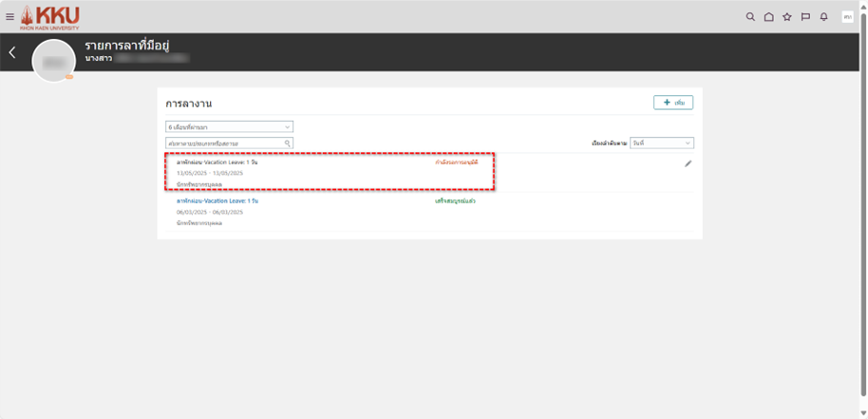The height and width of the screenshot is (419, 868).
Task: Click the green completed status of March leave
Action: click(455, 201)
